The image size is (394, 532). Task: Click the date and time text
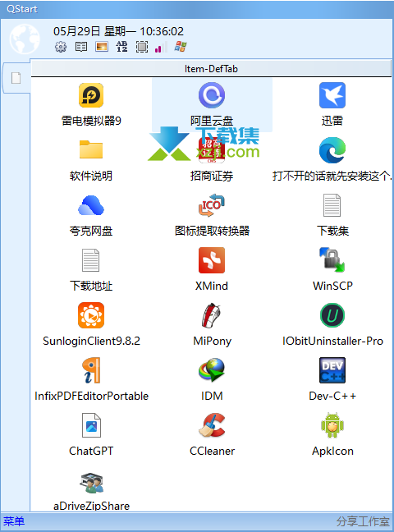118,31
